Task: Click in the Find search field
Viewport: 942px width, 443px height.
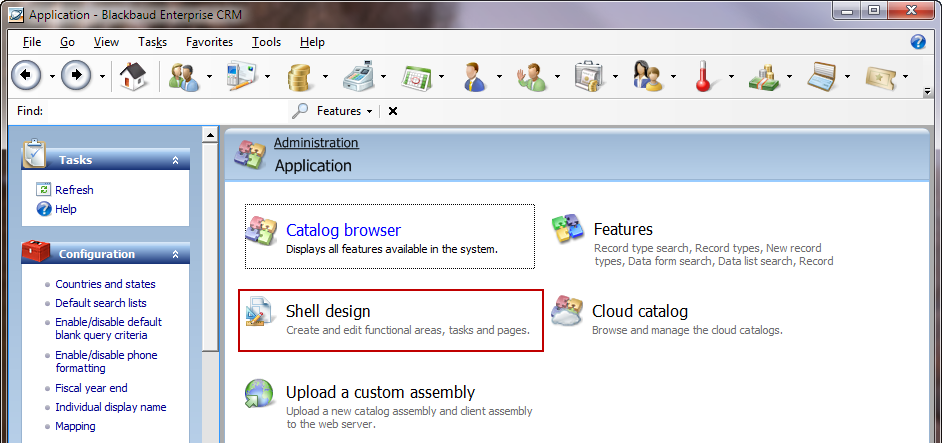Action: coord(168,111)
